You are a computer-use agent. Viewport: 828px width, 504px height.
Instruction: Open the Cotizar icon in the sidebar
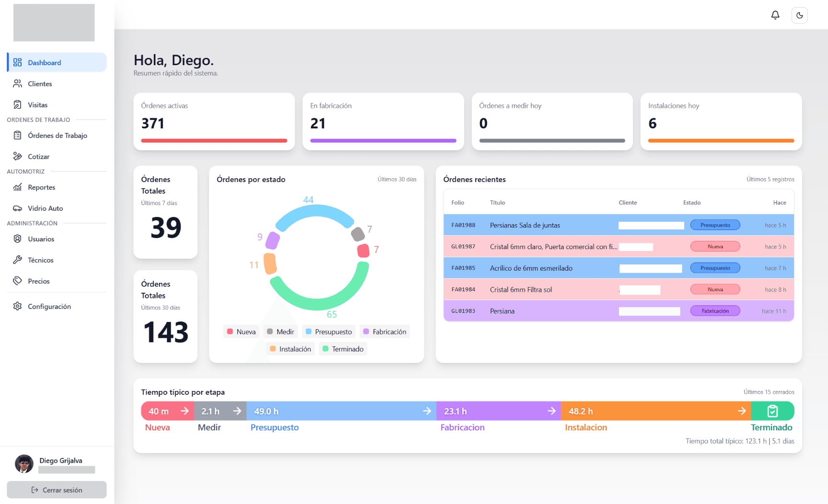[17, 157]
